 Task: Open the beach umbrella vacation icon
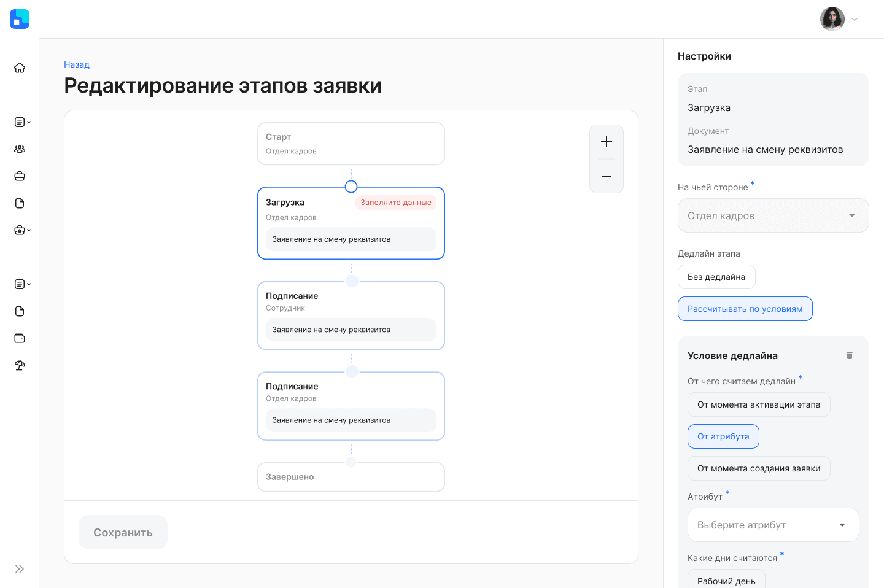[20, 365]
